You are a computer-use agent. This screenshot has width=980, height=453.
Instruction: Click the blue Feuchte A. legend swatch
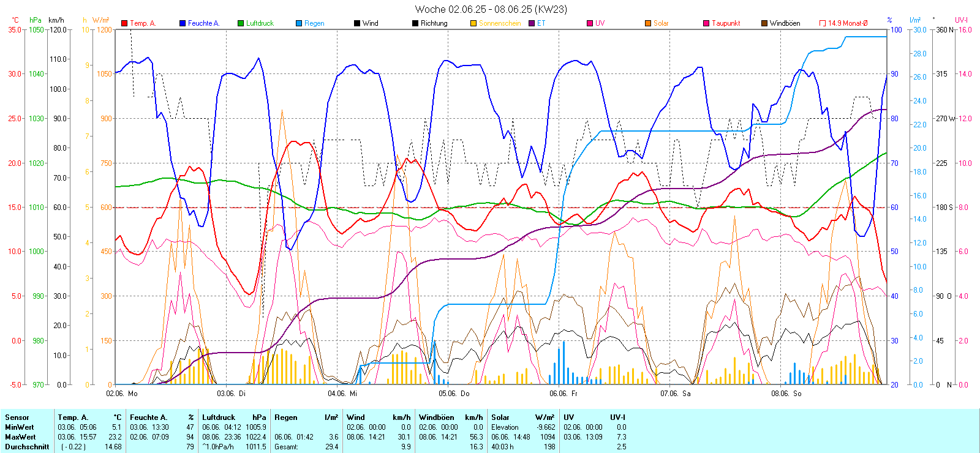point(183,23)
